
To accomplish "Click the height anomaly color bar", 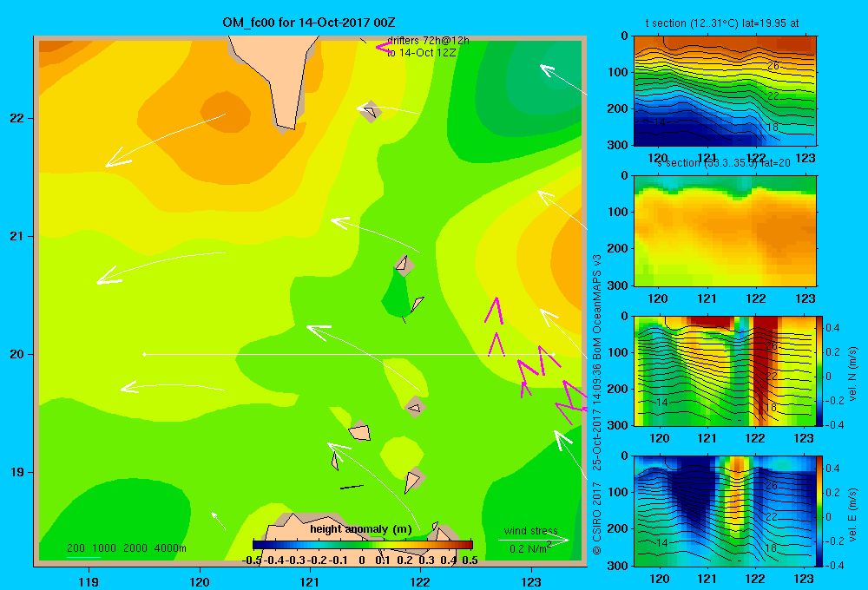I will tap(363, 545).
